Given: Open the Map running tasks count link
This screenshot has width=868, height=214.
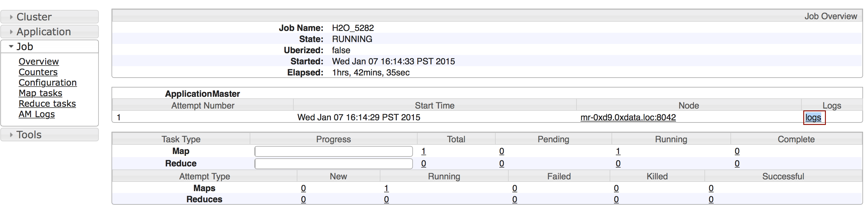Looking at the screenshot, I should pos(618,152).
